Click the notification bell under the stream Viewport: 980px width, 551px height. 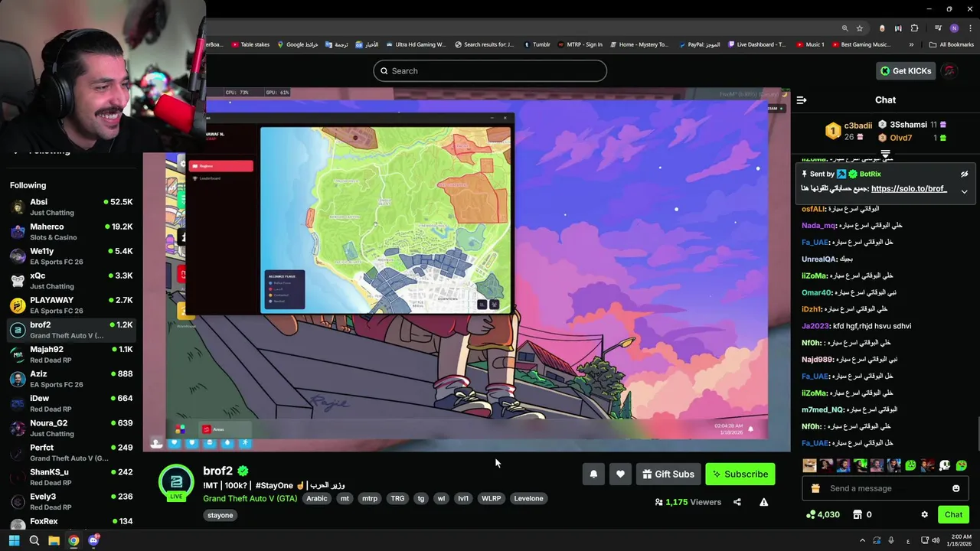tap(593, 474)
